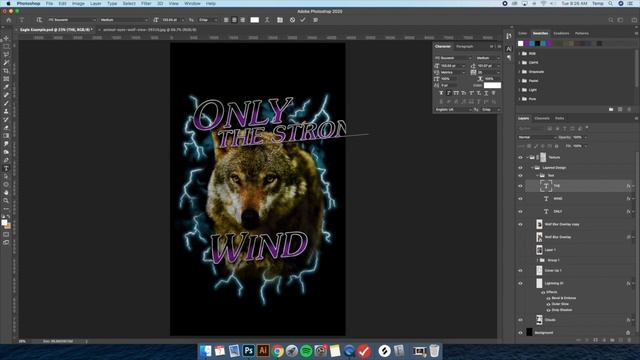The width and height of the screenshot is (640, 360).
Task: Select the Lasso tool
Action: point(6,55)
